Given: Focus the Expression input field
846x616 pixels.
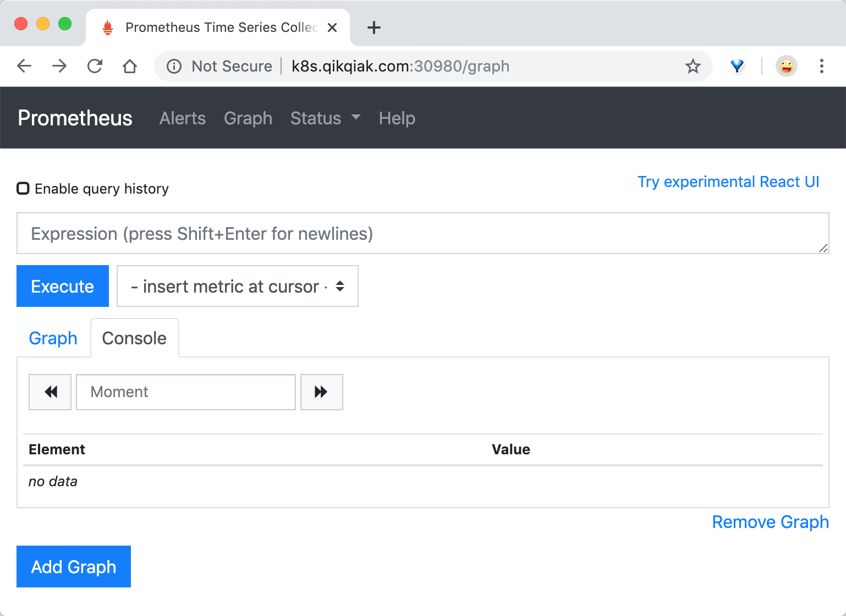Looking at the screenshot, I should (x=423, y=233).
